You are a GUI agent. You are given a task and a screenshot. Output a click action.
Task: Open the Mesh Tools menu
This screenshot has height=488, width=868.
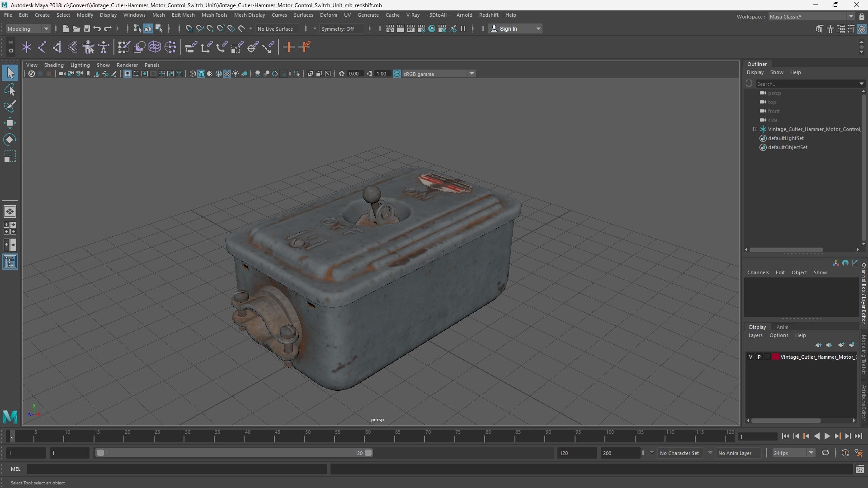214,15
